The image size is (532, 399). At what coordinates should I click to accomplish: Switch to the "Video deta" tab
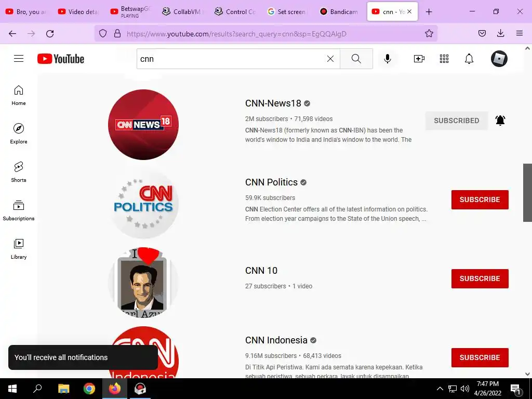(79, 11)
